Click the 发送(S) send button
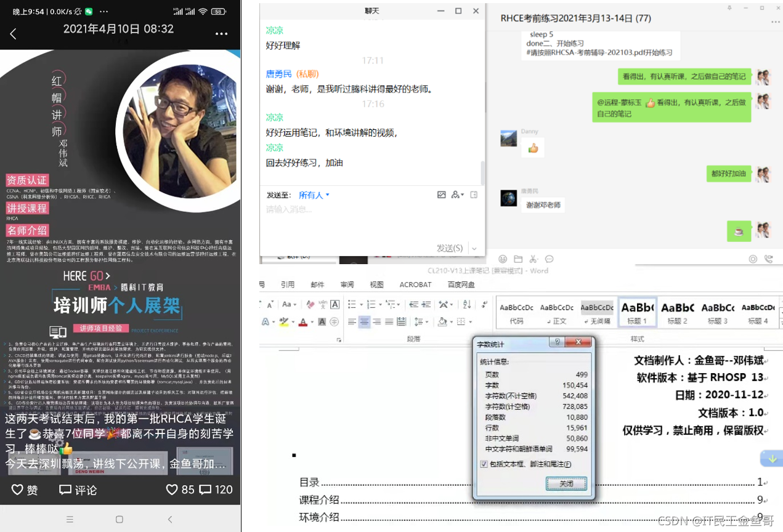The image size is (783, 532). 450,248
